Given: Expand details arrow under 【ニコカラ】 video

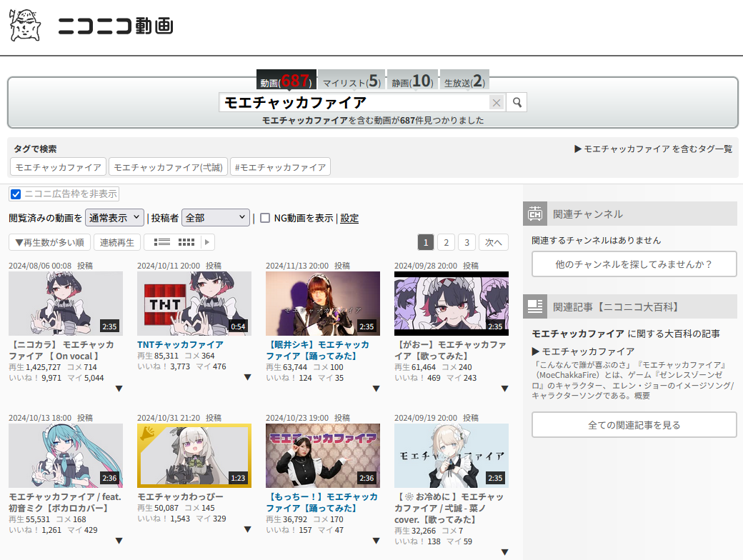Looking at the screenshot, I should click(x=119, y=389).
